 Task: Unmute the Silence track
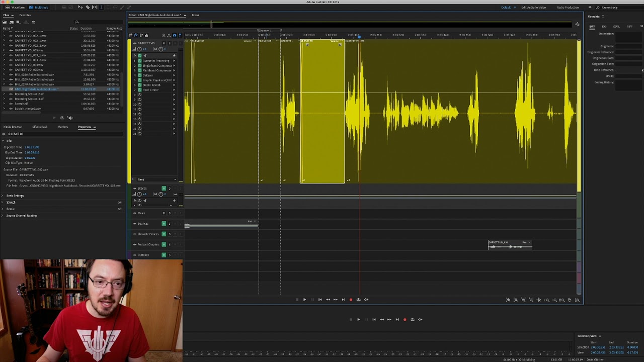pos(164,188)
